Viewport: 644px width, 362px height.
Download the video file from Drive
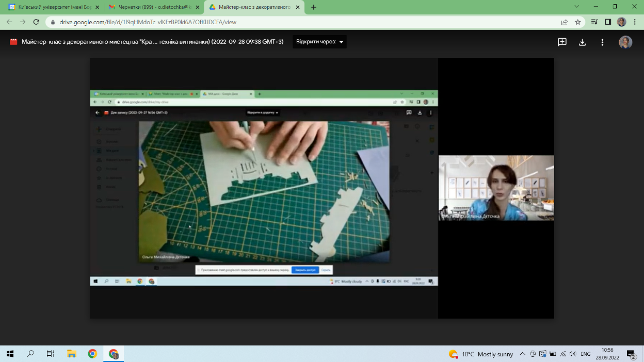click(x=582, y=42)
